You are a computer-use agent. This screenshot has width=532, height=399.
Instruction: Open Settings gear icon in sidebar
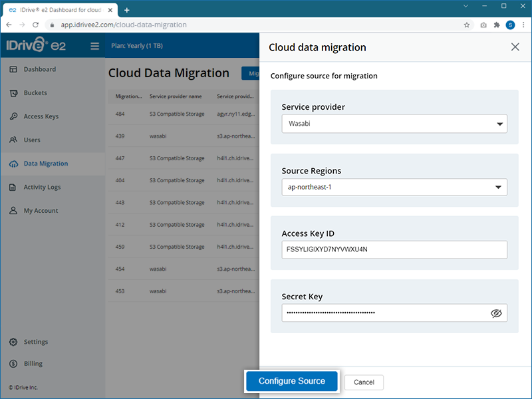[x=13, y=342]
